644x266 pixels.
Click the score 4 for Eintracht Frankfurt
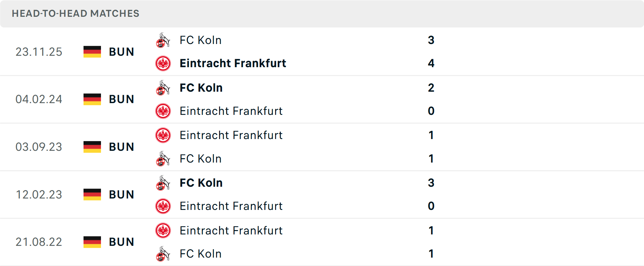click(431, 63)
